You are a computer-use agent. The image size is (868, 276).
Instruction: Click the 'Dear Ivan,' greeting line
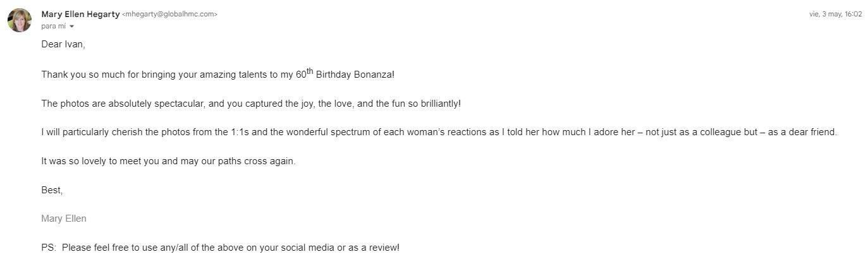coord(63,45)
